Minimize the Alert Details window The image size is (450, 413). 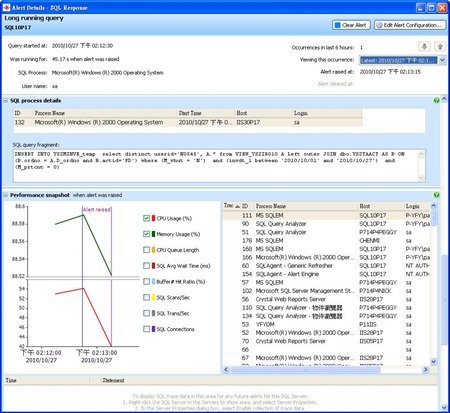(420, 7)
